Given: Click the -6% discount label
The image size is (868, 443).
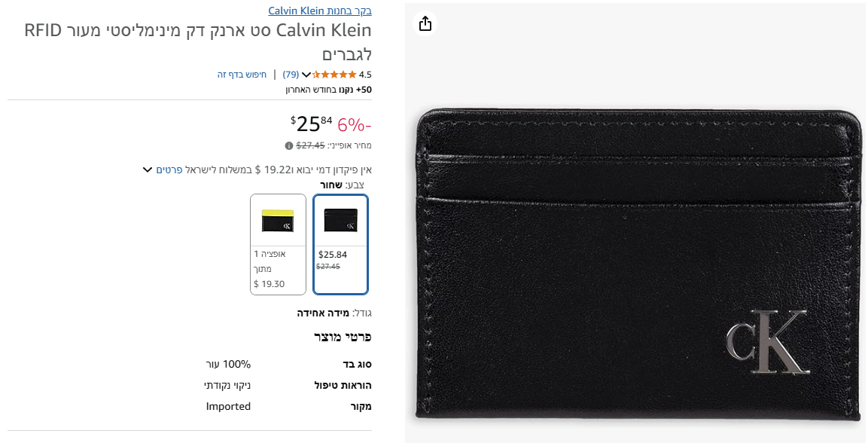Looking at the screenshot, I should pos(355,125).
